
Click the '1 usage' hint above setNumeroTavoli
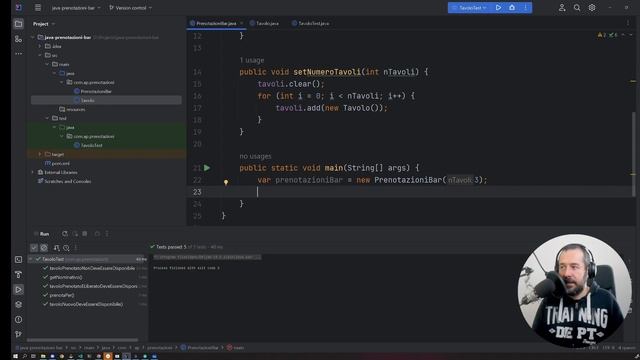(x=252, y=60)
